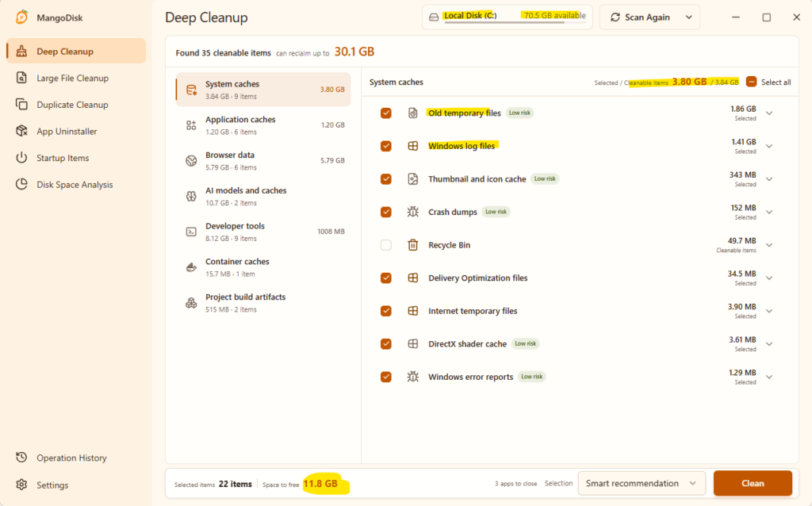This screenshot has height=506, width=812.
Task: Click the Project build artifacts cubes icon
Action: pos(191,303)
